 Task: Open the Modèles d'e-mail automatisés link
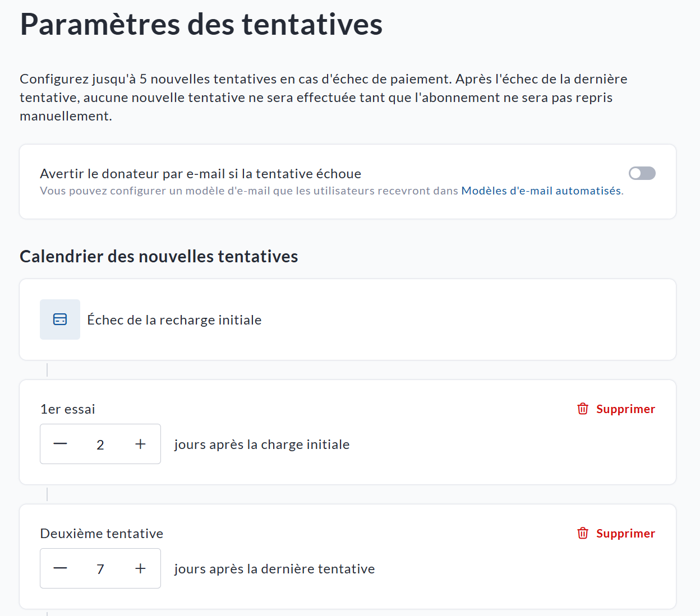click(x=541, y=191)
